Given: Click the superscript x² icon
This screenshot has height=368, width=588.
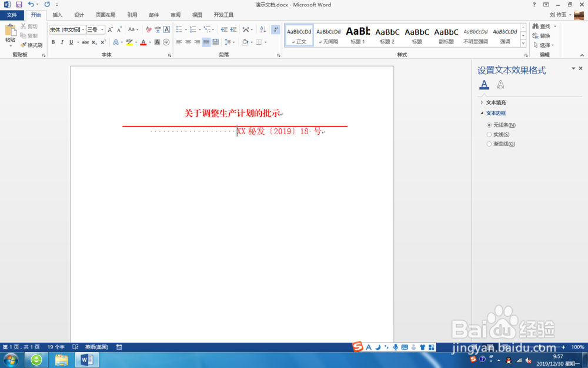Looking at the screenshot, I should 103,42.
